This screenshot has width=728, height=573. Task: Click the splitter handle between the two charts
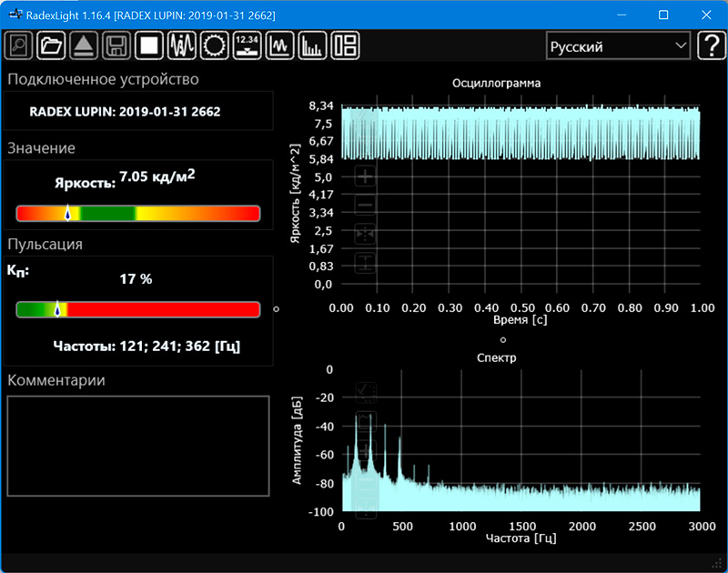click(501, 338)
